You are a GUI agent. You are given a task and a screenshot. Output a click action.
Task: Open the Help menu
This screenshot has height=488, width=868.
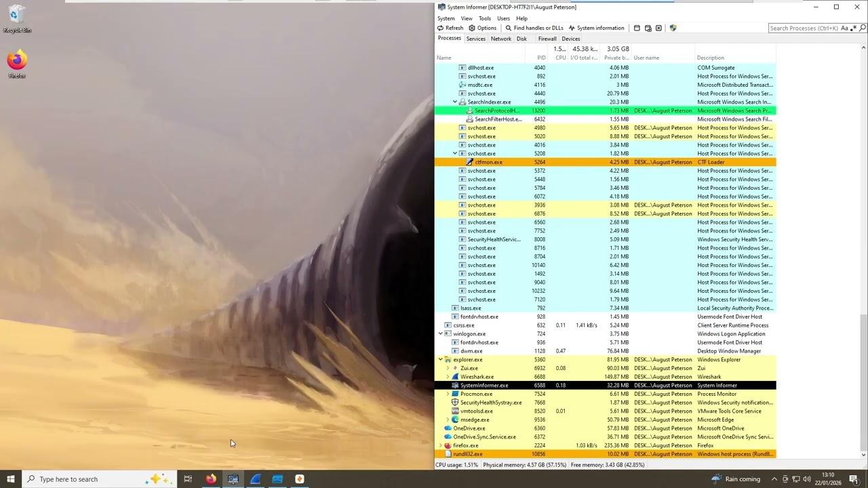click(x=521, y=18)
